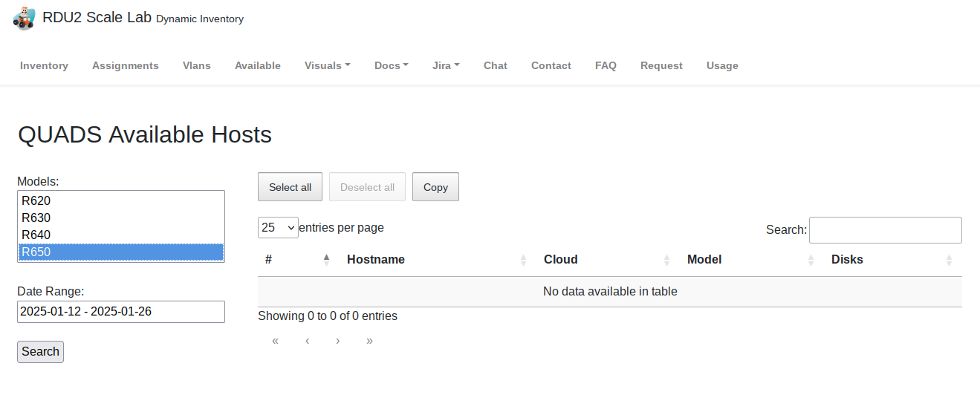Screen dimensions: 980x415
Task: Expand the Docs dropdown menu
Action: coord(391,65)
